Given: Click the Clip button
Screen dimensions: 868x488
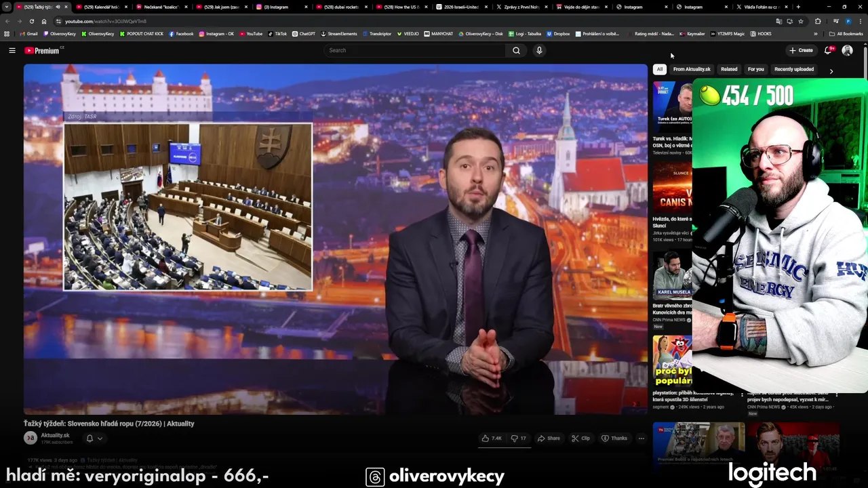Looking at the screenshot, I should coord(580,439).
